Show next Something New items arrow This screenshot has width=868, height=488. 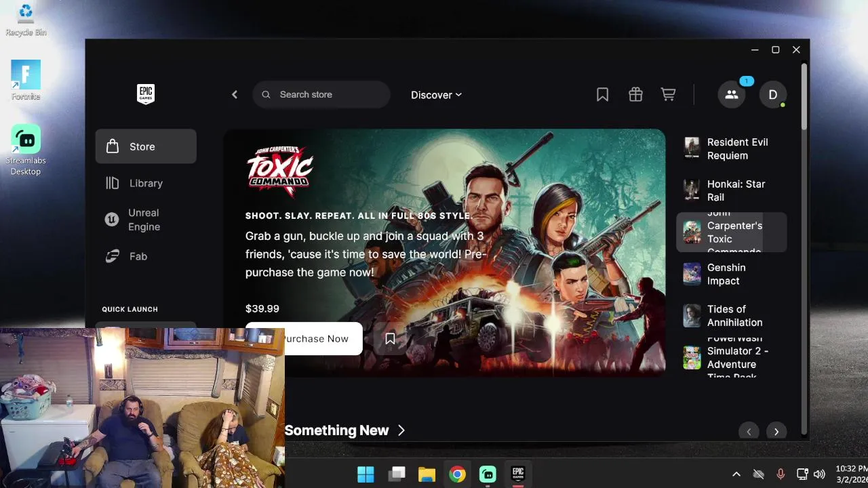click(776, 431)
